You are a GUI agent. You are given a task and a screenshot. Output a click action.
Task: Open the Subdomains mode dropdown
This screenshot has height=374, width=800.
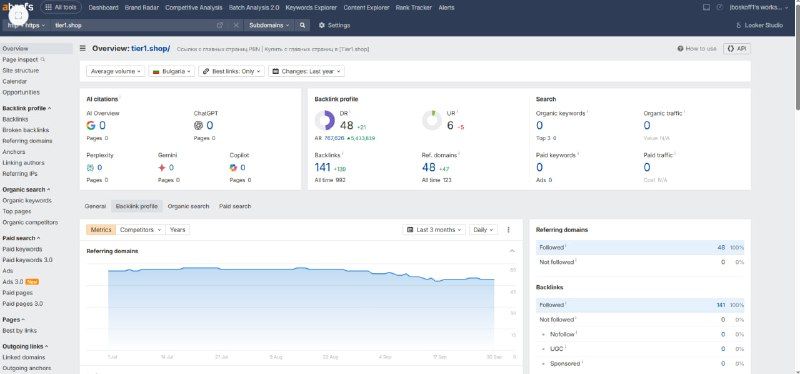coord(270,25)
